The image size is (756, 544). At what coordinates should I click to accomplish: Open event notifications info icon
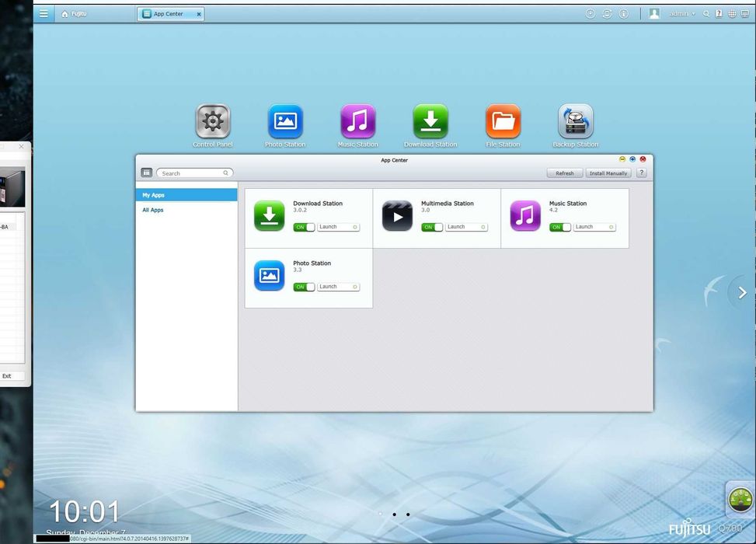pos(623,14)
